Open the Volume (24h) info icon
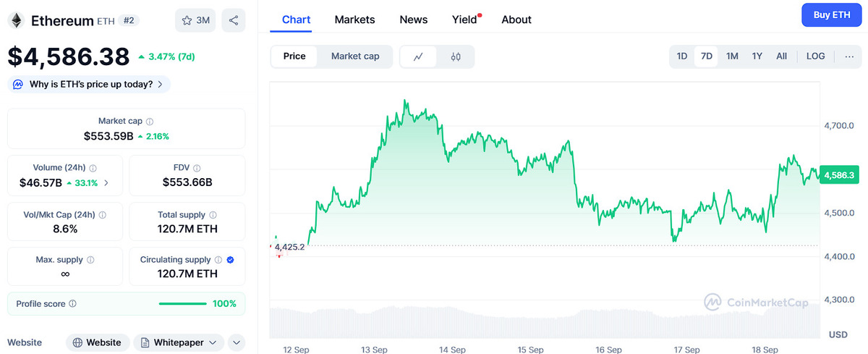Screen dimensions: 868x354 [x=93, y=168]
